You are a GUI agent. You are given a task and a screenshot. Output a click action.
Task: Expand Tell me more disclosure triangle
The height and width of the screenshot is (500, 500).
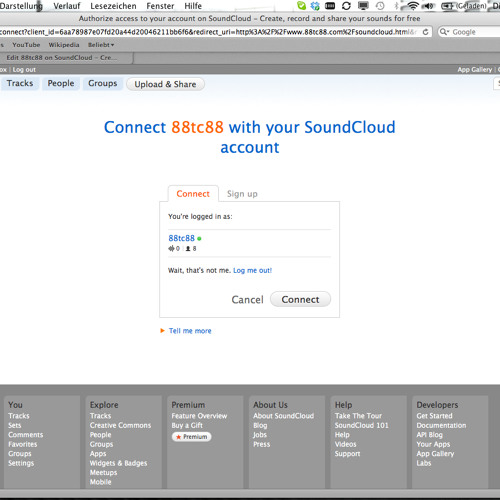[x=162, y=331]
